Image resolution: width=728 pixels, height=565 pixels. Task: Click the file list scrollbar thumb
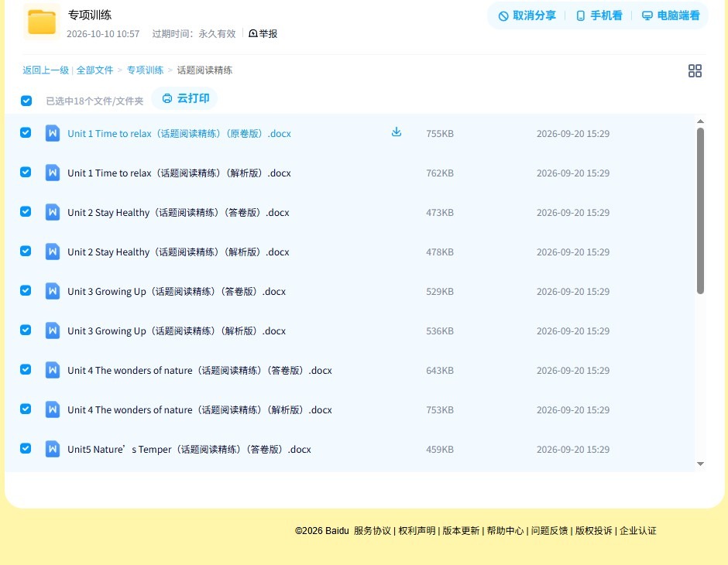click(701, 211)
